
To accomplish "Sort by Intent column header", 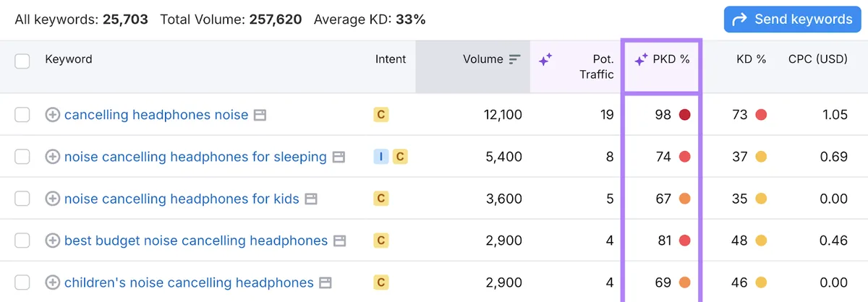I will 391,59.
